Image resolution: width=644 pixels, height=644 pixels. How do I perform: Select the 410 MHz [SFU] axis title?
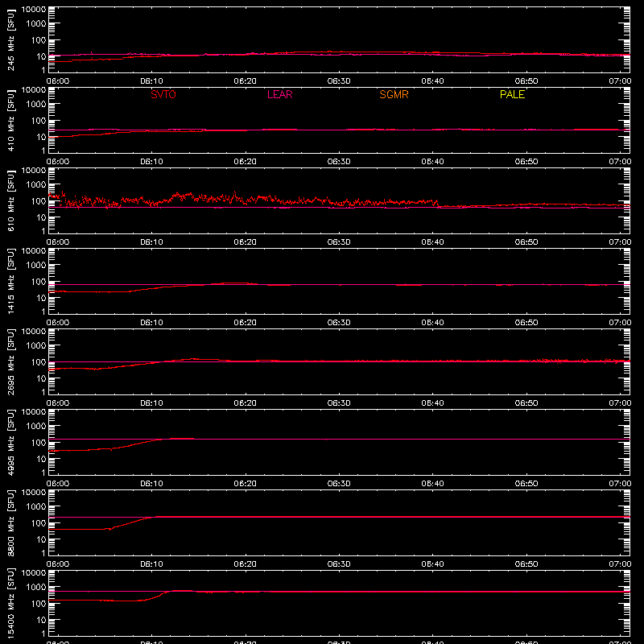click(x=11, y=120)
